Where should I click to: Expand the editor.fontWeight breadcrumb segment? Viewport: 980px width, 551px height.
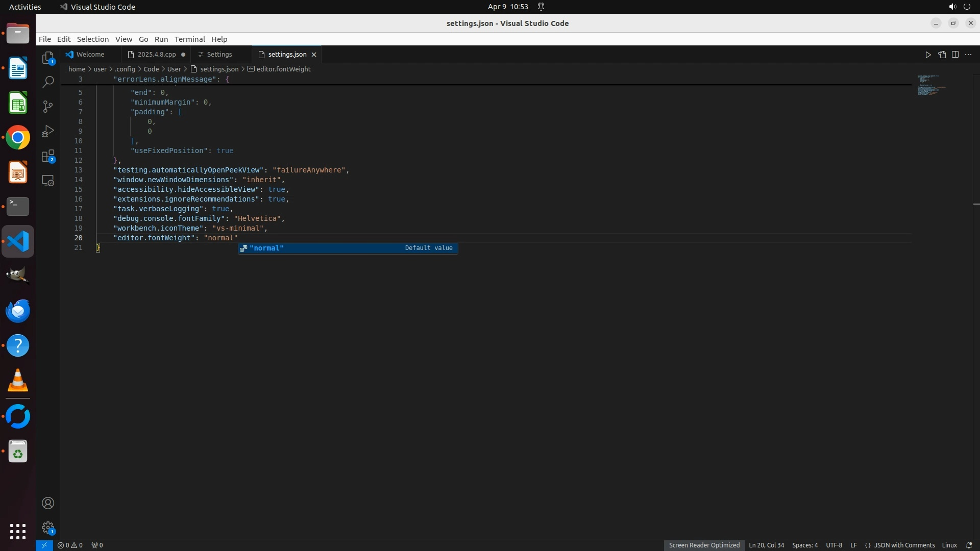pyautogui.click(x=283, y=69)
